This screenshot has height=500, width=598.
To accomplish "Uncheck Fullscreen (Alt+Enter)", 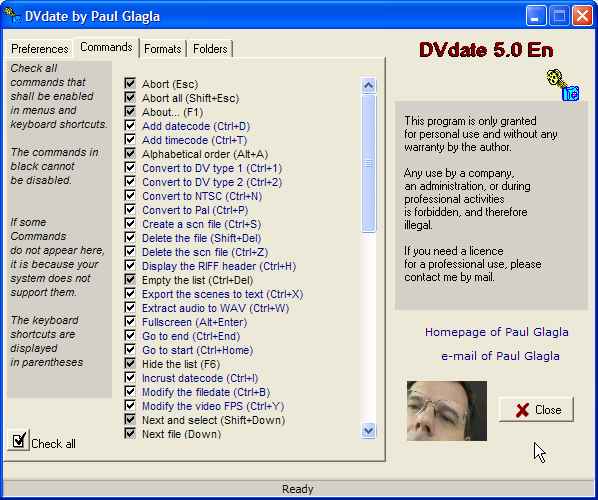I will (130, 321).
